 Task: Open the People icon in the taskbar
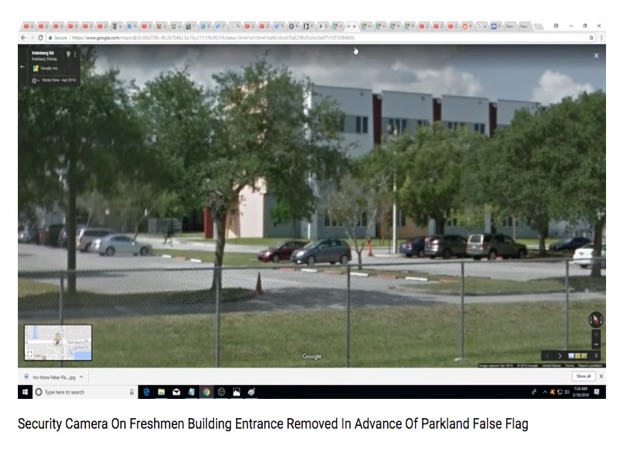[534, 392]
